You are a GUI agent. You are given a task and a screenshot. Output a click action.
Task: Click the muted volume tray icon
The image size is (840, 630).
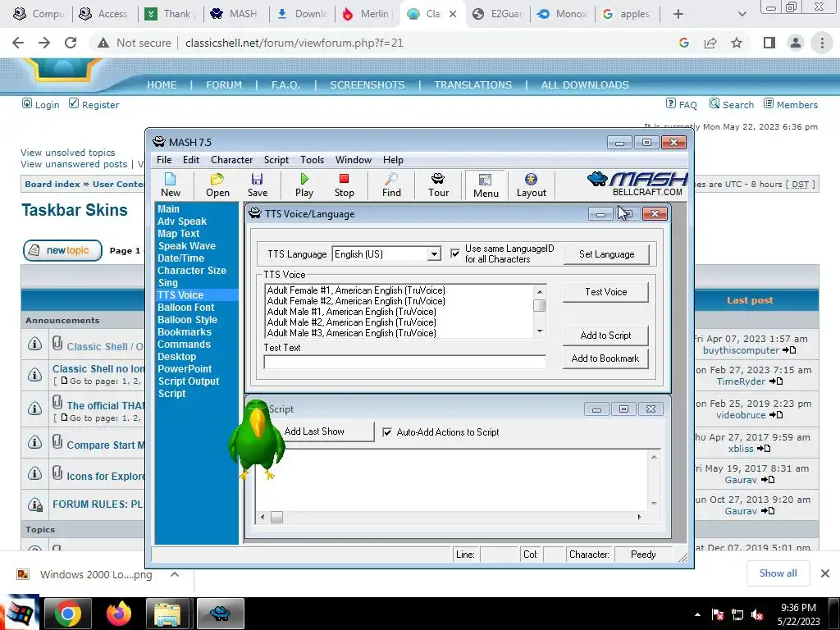tap(757, 614)
